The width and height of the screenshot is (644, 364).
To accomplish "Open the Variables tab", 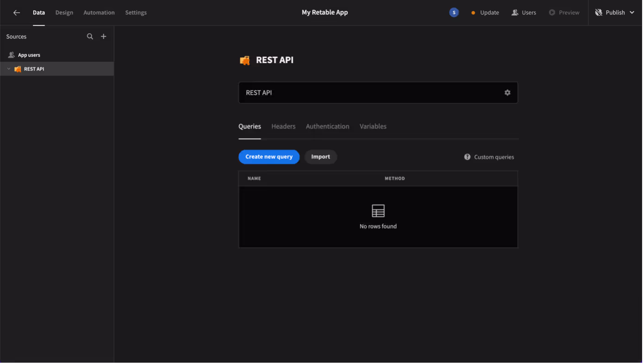I will coord(373,127).
